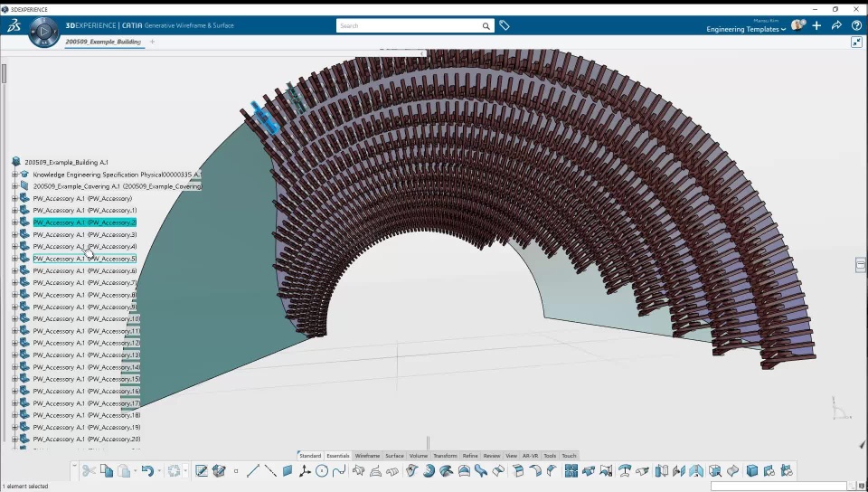This screenshot has height=492, width=868.
Task: Click the Circle tool icon
Action: click(322, 471)
